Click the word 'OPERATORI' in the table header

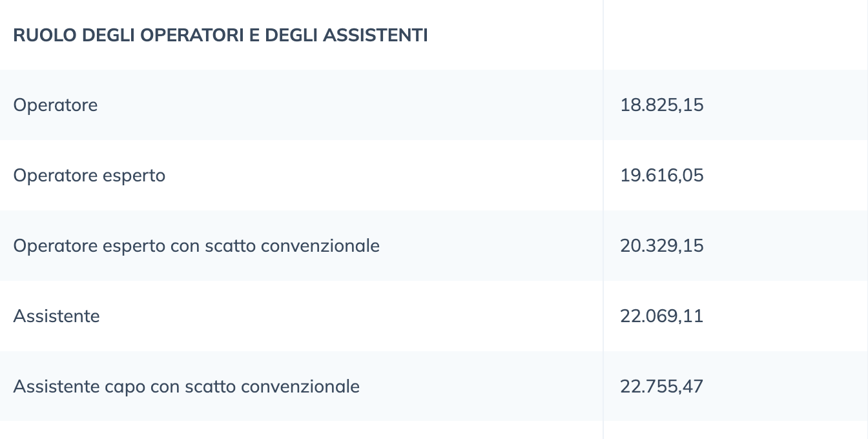pos(191,35)
